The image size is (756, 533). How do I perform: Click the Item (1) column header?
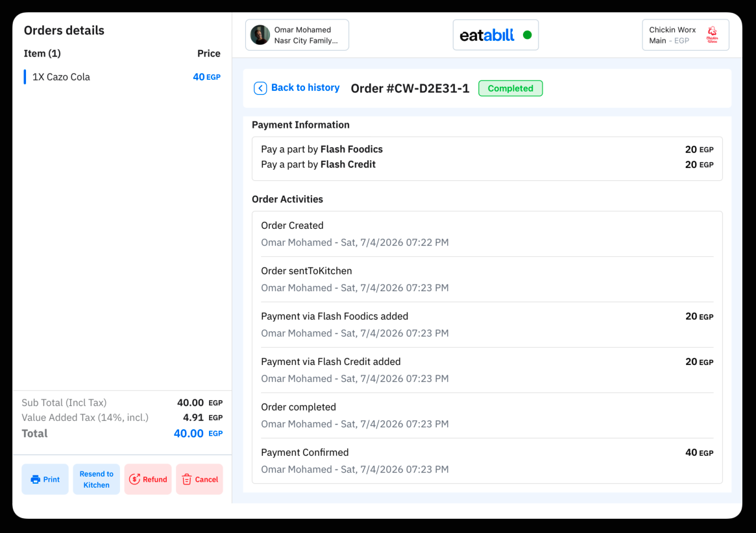(42, 53)
